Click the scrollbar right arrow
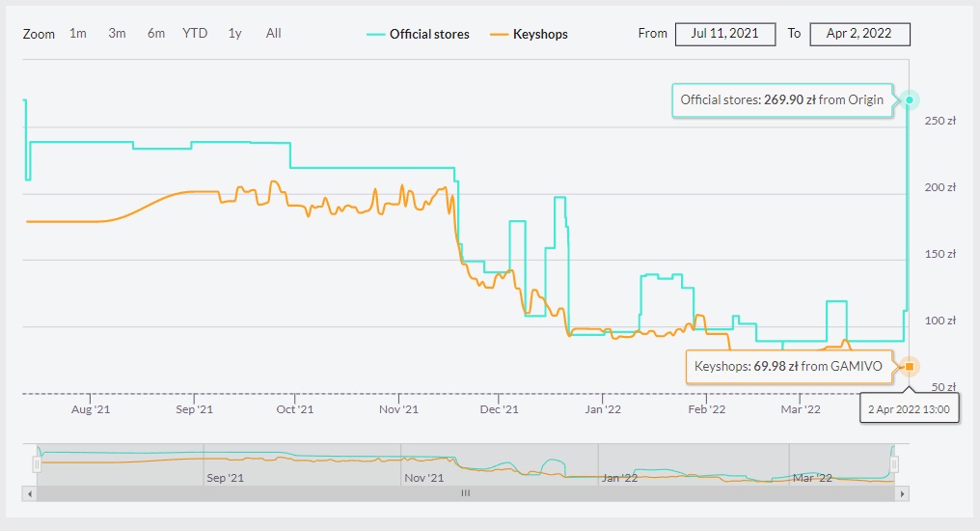 click(x=903, y=492)
